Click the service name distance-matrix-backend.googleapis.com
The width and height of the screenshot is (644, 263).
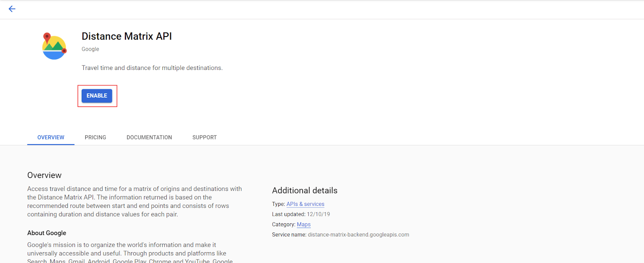click(358, 234)
